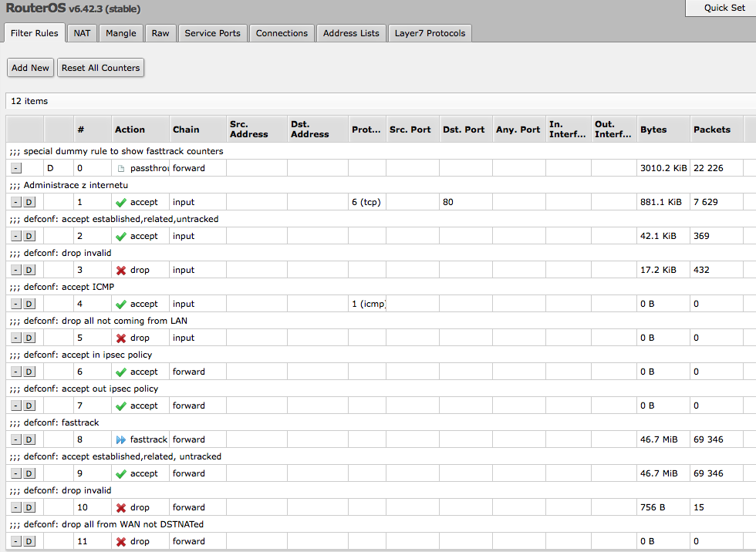This screenshot has width=756, height=552.
Task: Click the "3010.2 KiB" bytes value
Action: 663,168
